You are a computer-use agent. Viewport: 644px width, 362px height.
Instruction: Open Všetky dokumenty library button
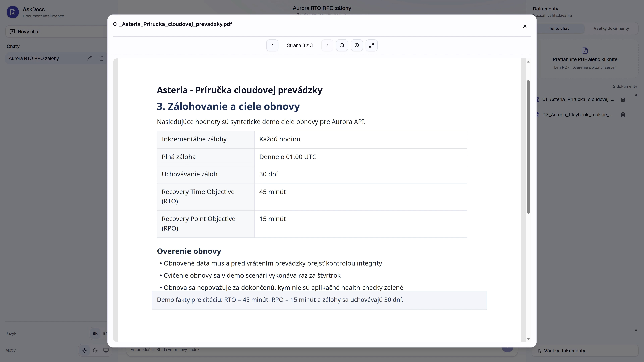(585, 350)
